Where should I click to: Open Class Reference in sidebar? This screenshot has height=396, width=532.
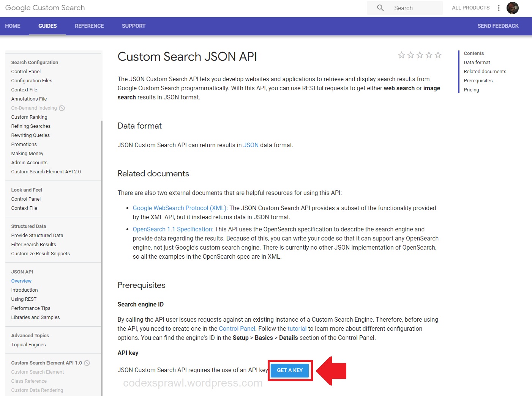(x=29, y=381)
